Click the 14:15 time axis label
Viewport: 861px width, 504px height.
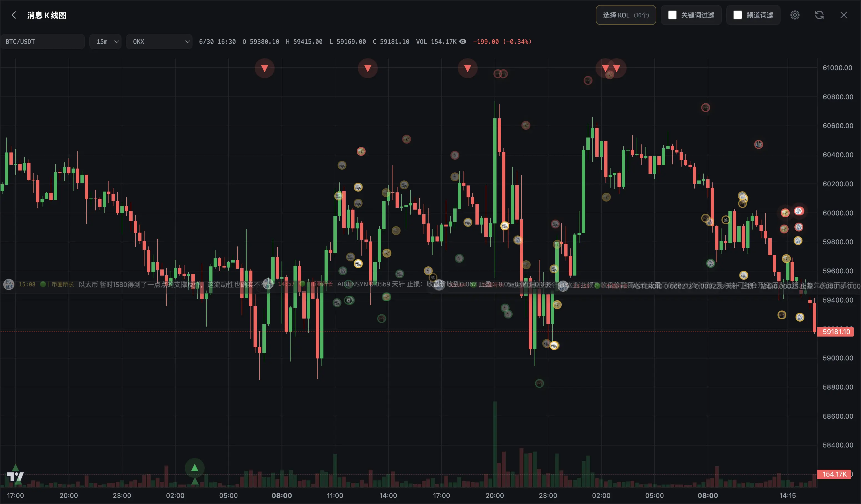tap(787, 495)
